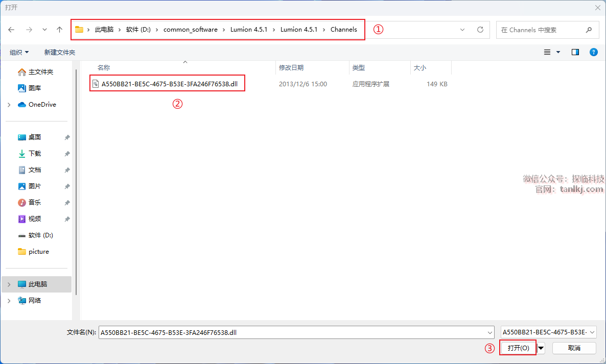Toggle the preview pane
This screenshot has width=606, height=364.
[x=575, y=52]
